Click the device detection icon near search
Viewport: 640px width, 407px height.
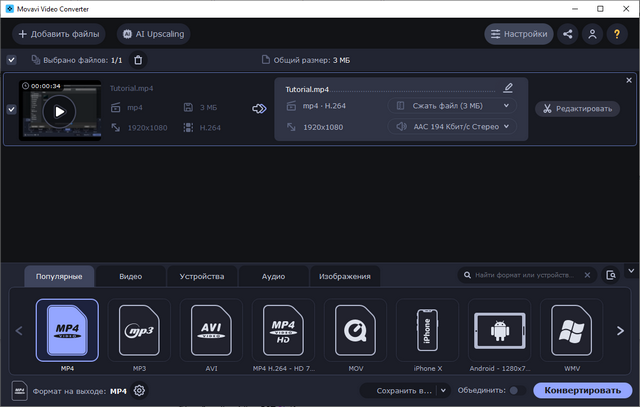click(611, 275)
